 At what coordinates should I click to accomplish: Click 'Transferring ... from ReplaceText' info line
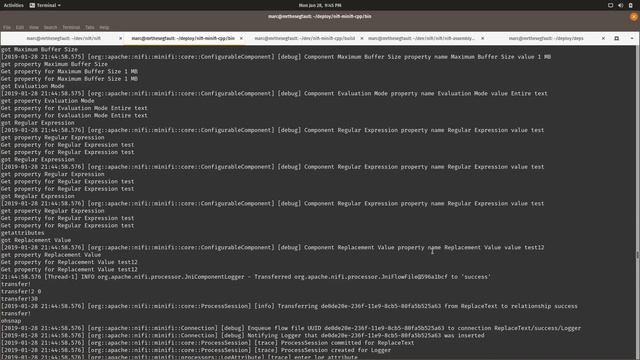click(289, 306)
